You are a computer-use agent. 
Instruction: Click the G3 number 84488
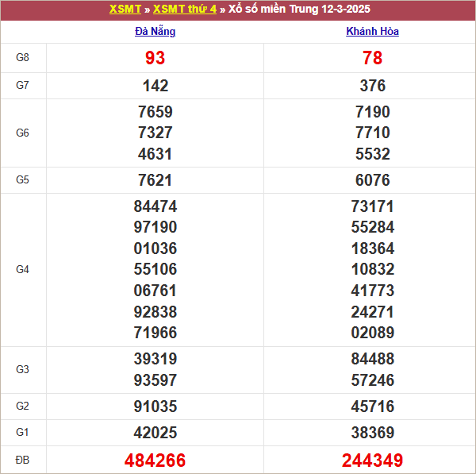pos(373,359)
